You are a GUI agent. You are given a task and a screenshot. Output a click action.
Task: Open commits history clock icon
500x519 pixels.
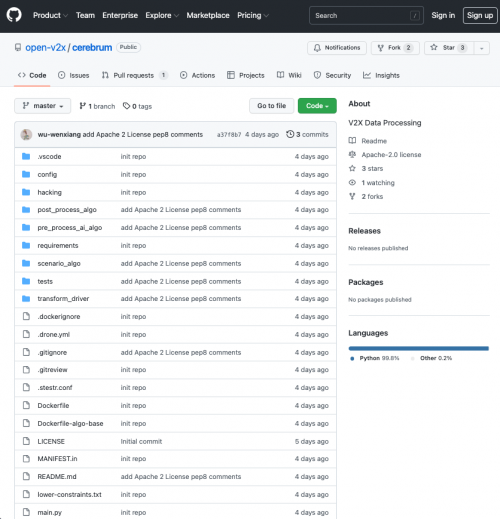[x=290, y=134]
